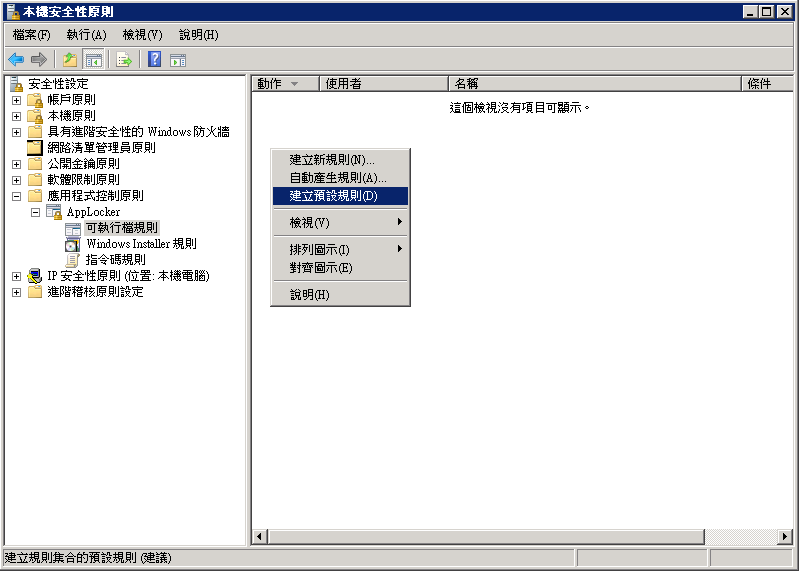Minimize the 本機安全性原則 window
Screen dimensions: 799x571
pyautogui.click(x=750, y=11)
